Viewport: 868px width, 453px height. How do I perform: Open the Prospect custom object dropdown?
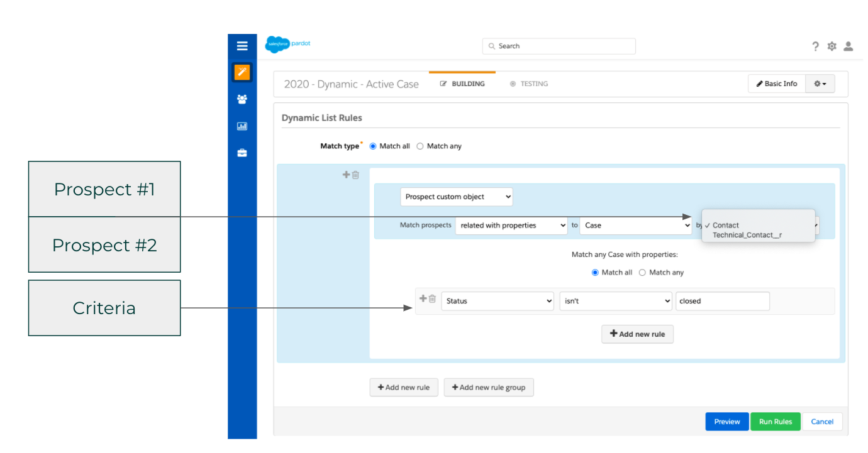point(456,196)
